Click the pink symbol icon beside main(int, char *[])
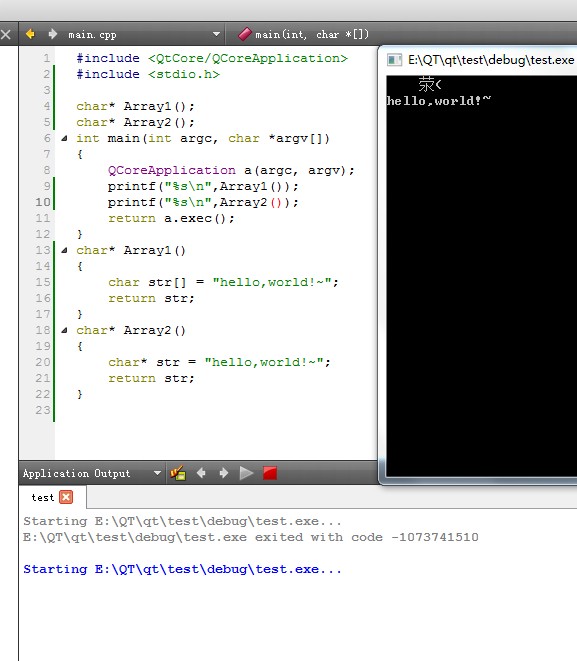 click(244, 34)
